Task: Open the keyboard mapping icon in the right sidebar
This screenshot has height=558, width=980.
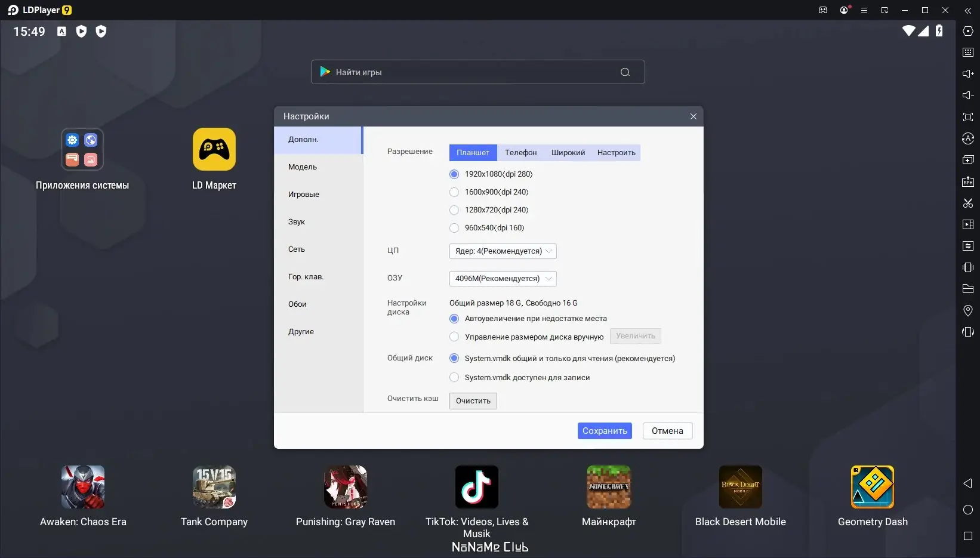Action: click(968, 53)
